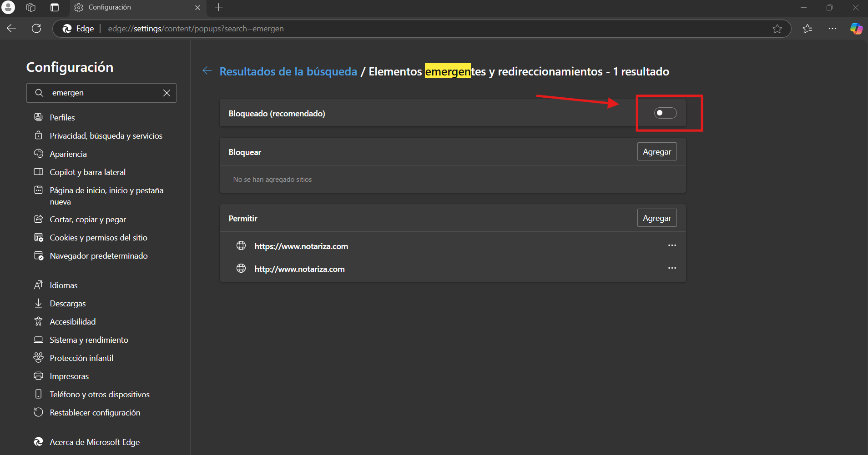Click Agregar in the Bloquear section

coord(657,152)
